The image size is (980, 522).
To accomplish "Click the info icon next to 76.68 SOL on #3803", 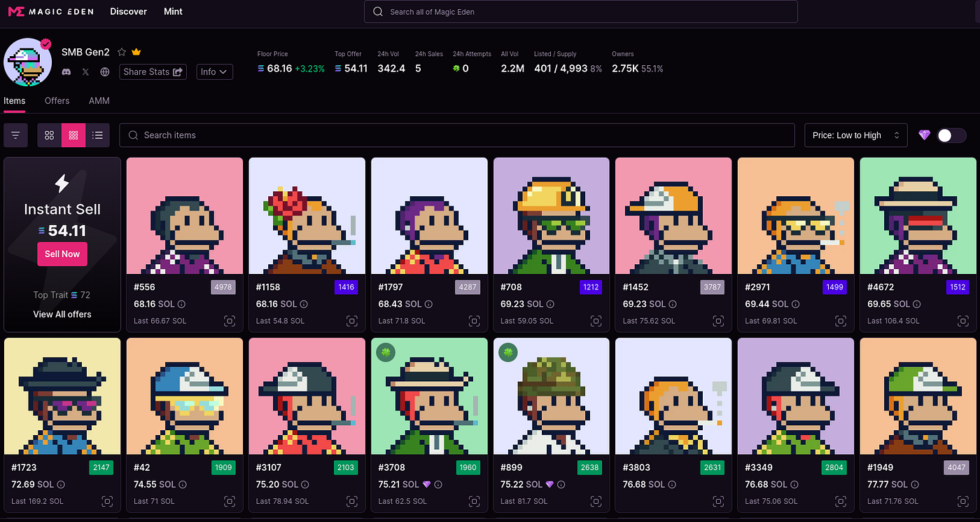I will (x=673, y=485).
